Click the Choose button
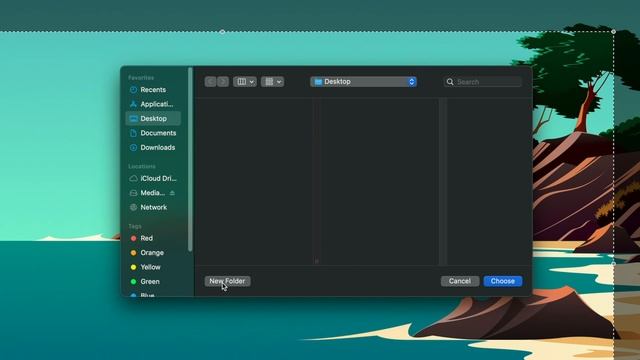 pyautogui.click(x=502, y=281)
